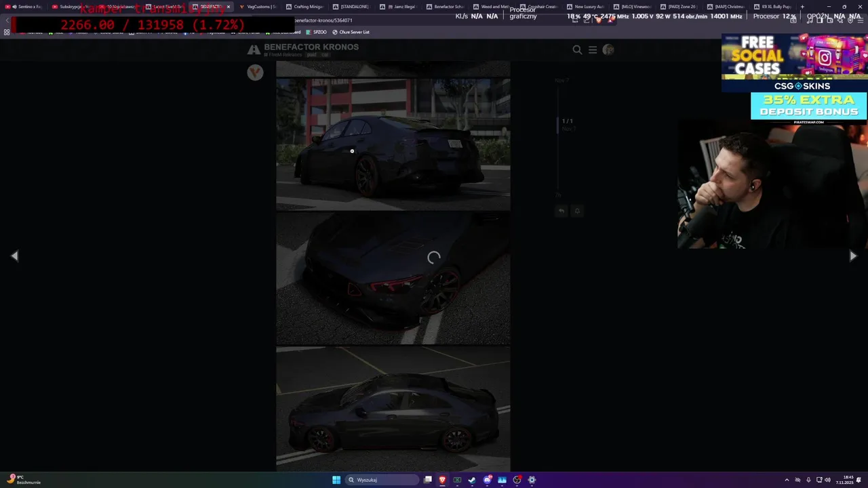
Task: Close the active BENEFACTOR browser tab
Action: pos(228,7)
